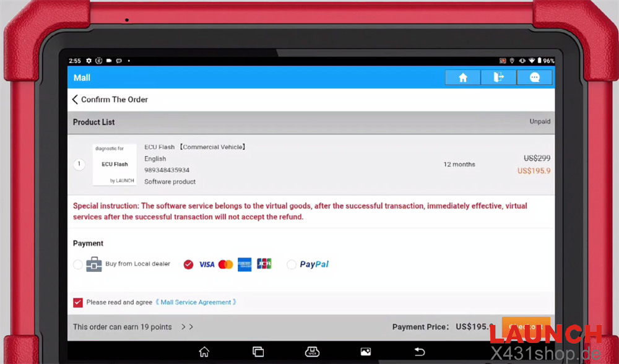Open the chat message icon in header
The height and width of the screenshot is (364, 619).
(535, 77)
